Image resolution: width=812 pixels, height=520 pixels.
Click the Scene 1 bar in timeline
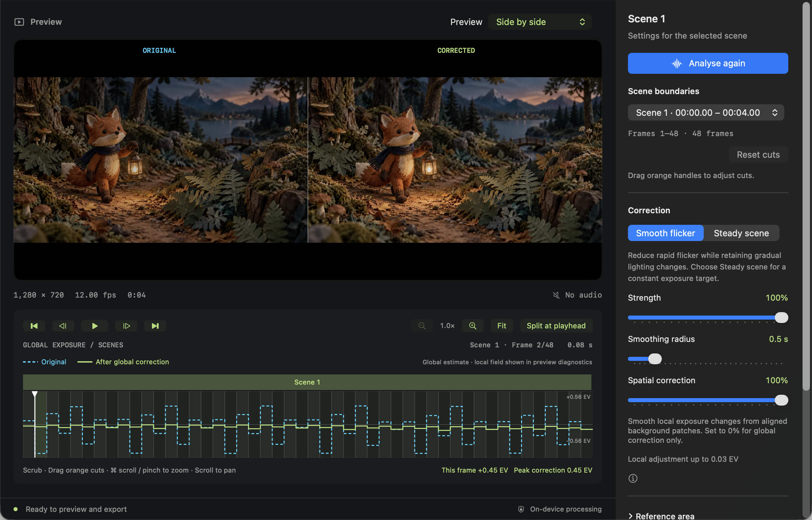point(307,382)
